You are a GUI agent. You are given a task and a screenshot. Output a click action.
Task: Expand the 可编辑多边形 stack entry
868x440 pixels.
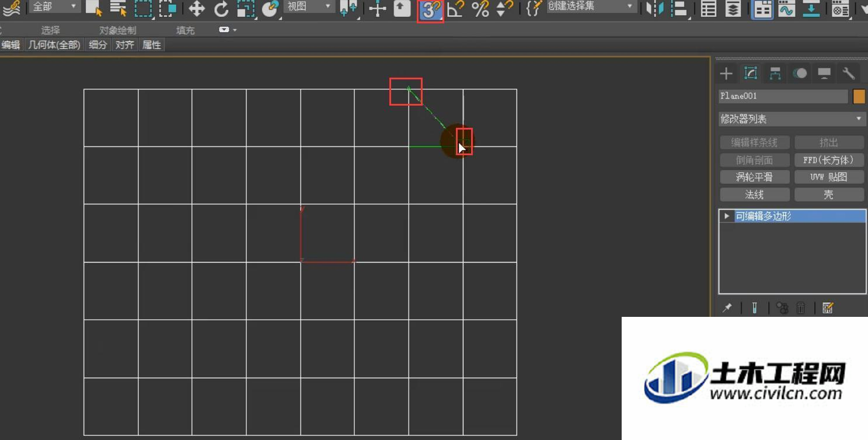(x=727, y=216)
